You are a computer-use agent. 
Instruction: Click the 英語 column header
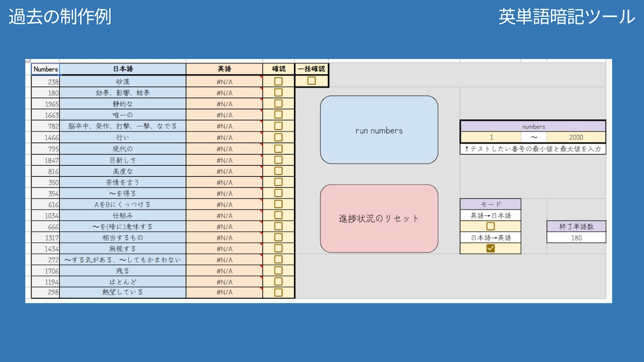point(224,69)
